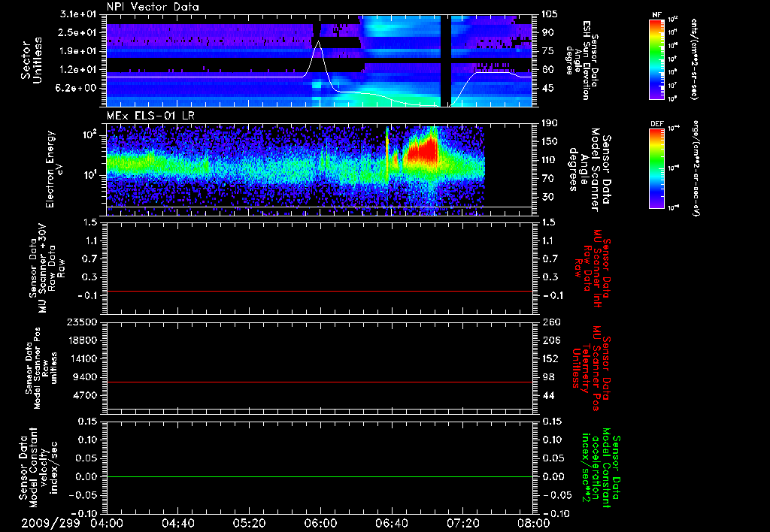Click the 14100 scanner position tick
The image size is (770, 532).
(x=81, y=358)
